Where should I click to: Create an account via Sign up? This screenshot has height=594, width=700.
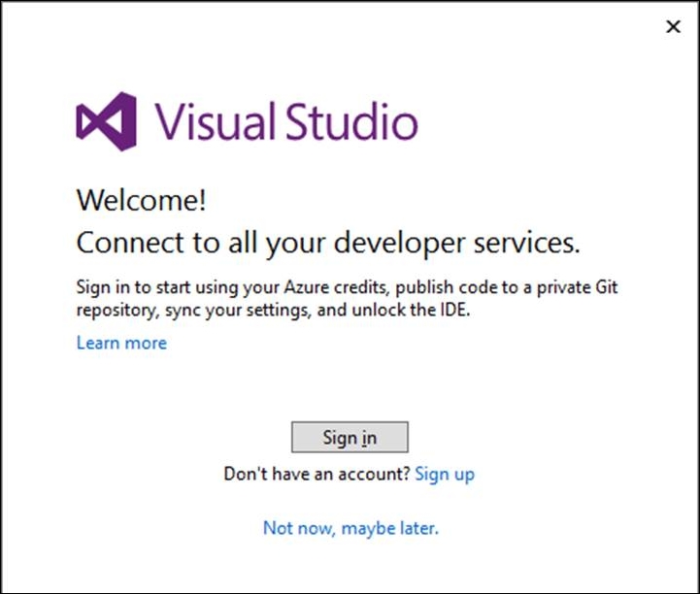click(445, 474)
